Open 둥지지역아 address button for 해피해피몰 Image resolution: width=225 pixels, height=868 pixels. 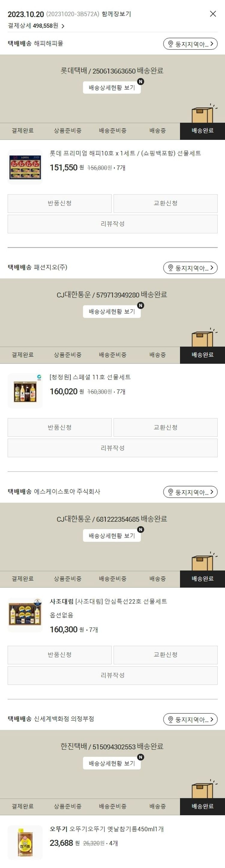[x=190, y=44]
